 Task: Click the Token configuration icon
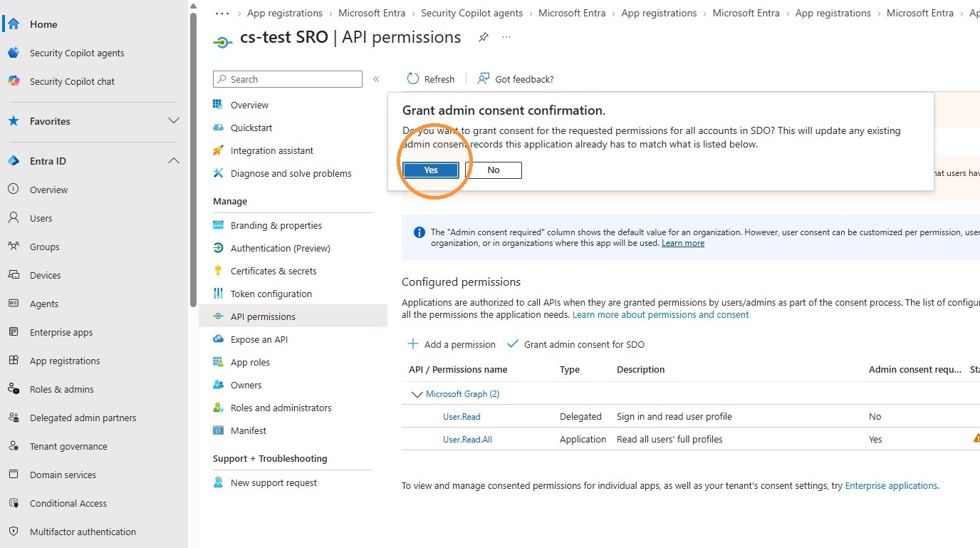219,294
